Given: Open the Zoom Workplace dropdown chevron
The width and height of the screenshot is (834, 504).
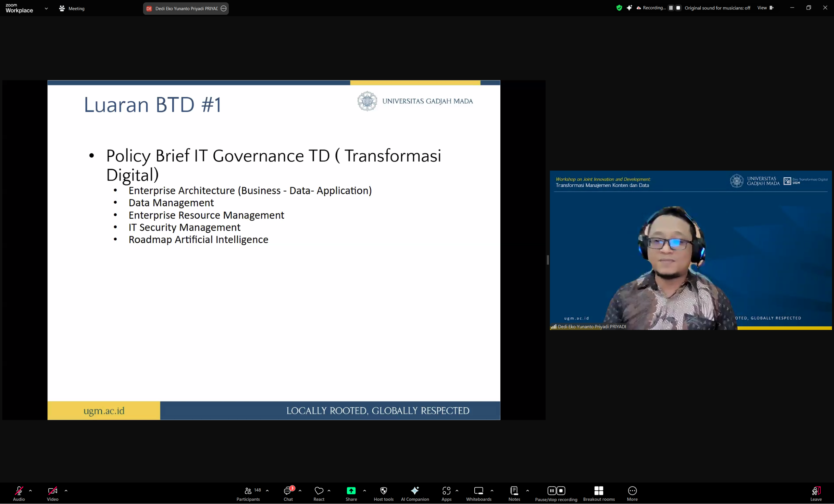Looking at the screenshot, I should pos(46,8).
